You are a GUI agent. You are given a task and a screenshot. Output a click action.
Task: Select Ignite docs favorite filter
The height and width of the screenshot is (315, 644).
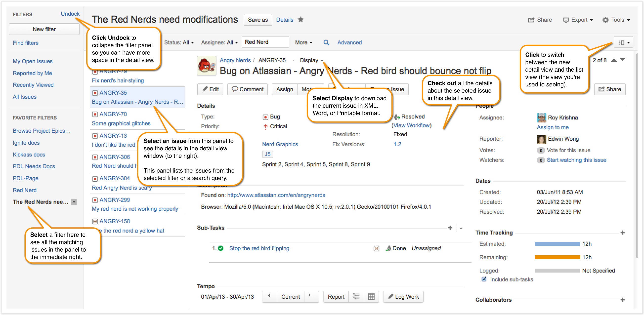click(x=26, y=143)
